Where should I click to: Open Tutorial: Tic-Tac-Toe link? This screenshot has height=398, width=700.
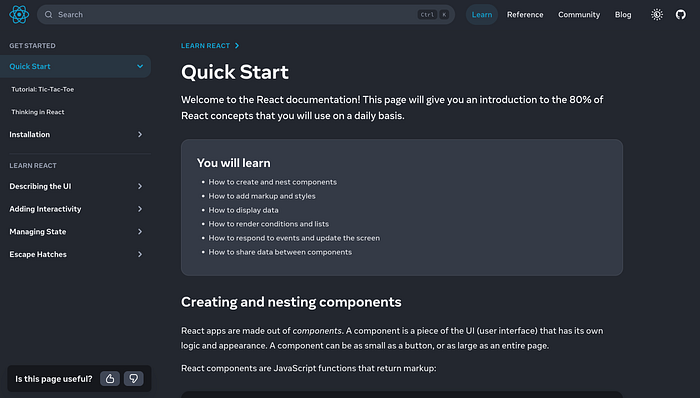click(43, 89)
